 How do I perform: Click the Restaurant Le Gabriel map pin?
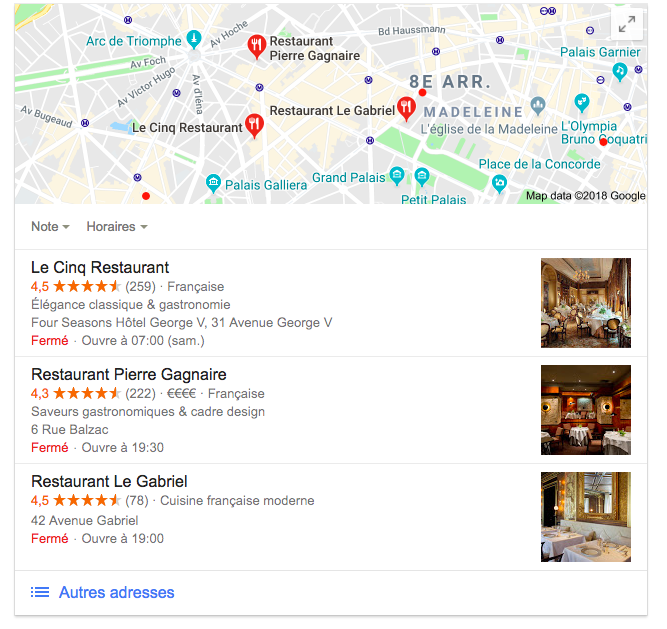406,108
